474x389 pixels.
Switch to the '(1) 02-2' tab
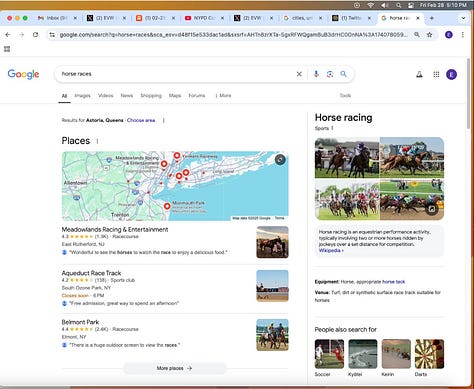[x=155, y=18]
